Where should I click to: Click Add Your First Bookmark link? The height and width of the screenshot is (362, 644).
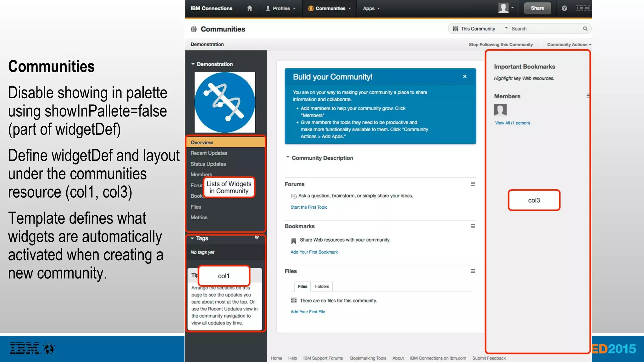[x=314, y=252]
